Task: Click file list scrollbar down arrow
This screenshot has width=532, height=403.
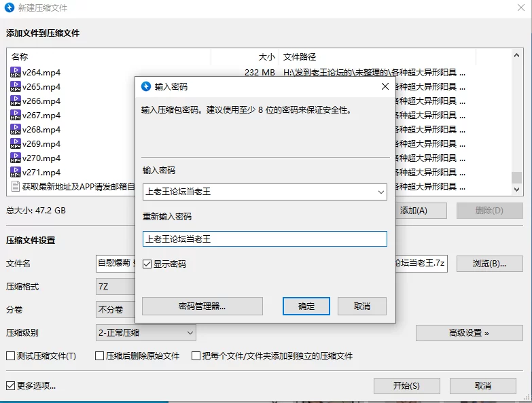Action: click(x=517, y=190)
